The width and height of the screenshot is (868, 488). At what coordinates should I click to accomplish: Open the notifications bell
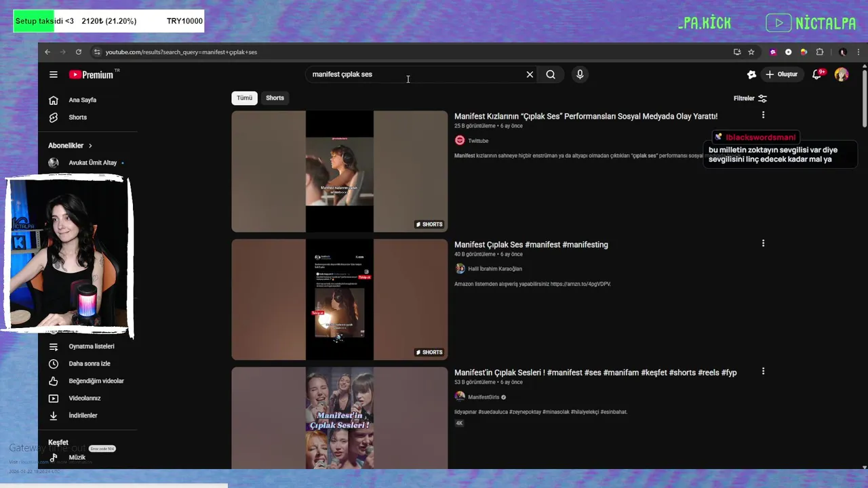818,75
